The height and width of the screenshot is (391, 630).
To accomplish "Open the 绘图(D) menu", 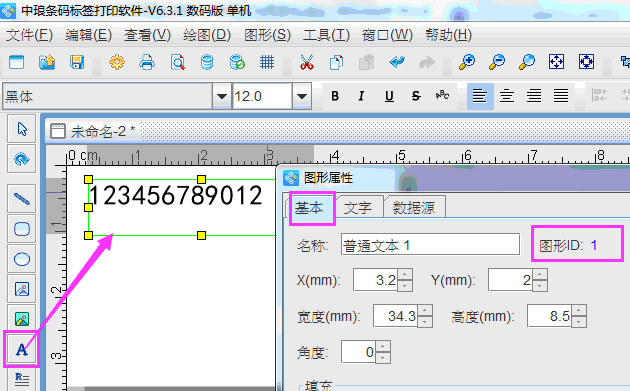I will pos(207,35).
